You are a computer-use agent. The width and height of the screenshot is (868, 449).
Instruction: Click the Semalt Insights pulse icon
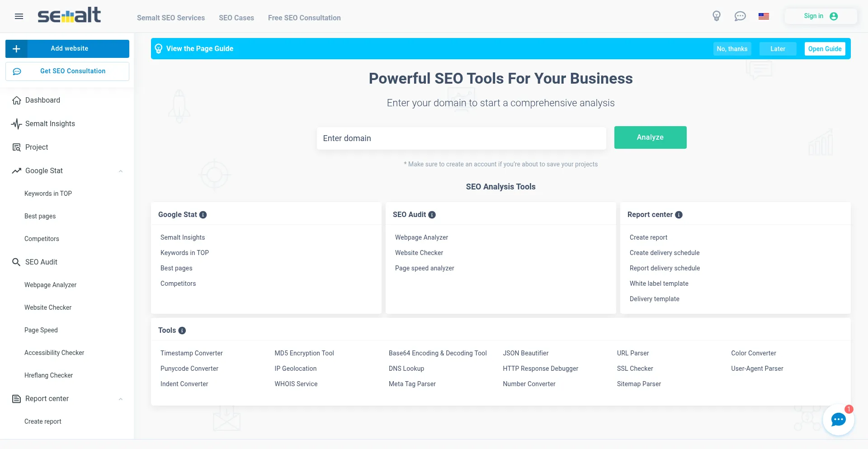17,124
